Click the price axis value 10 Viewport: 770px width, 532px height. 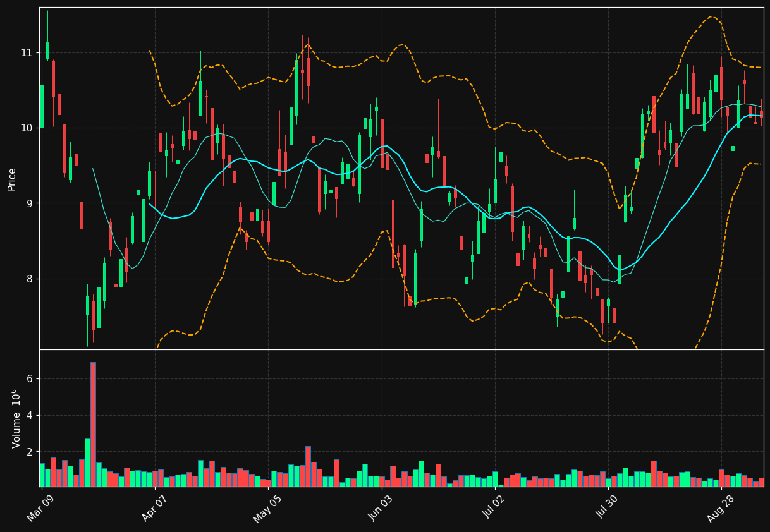(26, 128)
